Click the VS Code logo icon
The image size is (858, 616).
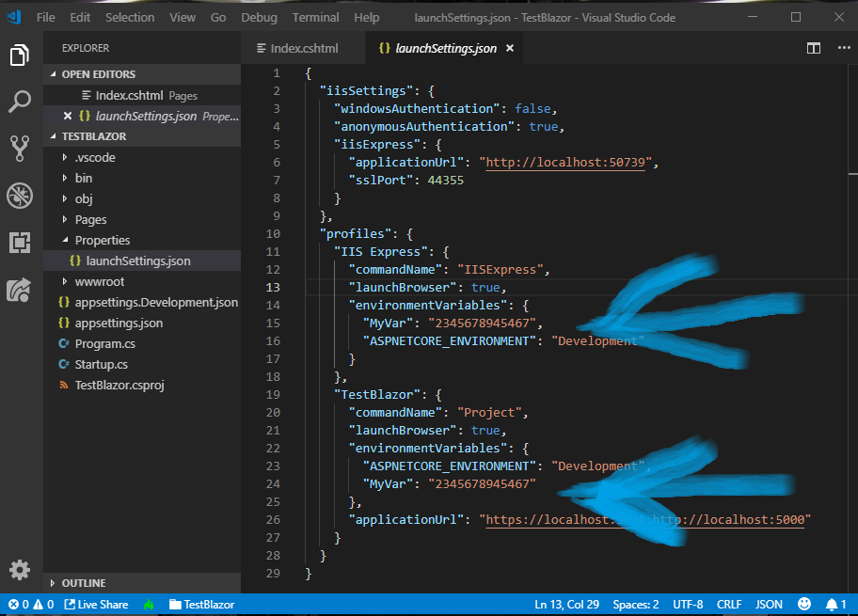[14, 17]
